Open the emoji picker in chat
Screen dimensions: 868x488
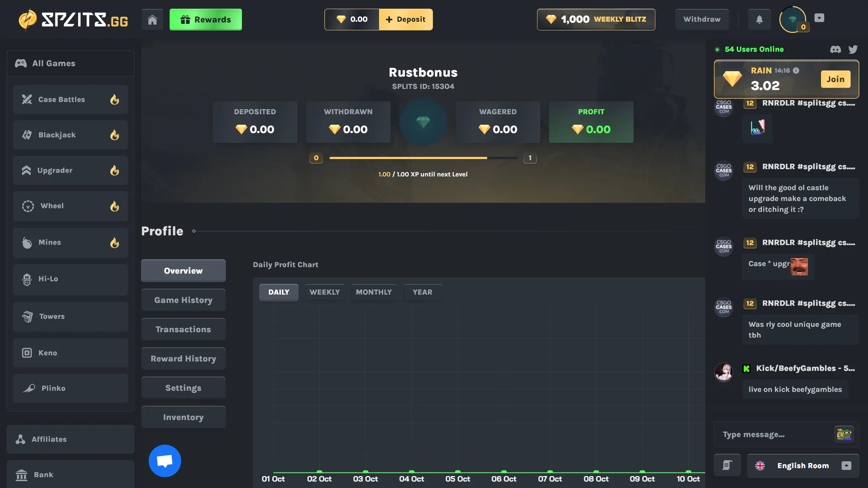844,434
